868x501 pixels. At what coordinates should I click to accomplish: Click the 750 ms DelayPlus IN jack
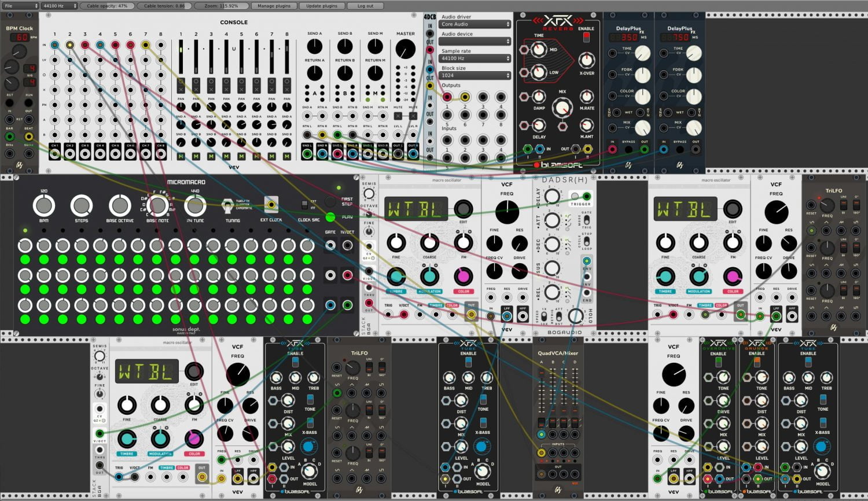(664, 149)
